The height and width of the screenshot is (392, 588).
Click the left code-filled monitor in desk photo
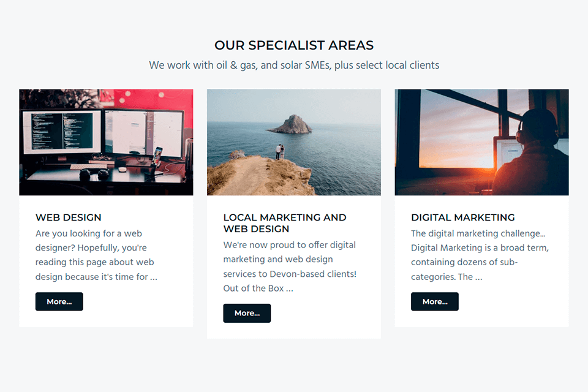pyautogui.click(x=61, y=132)
